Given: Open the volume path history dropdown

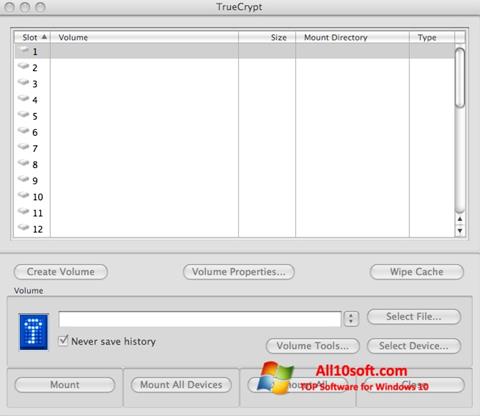Looking at the screenshot, I should pyautogui.click(x=351, y=319).
